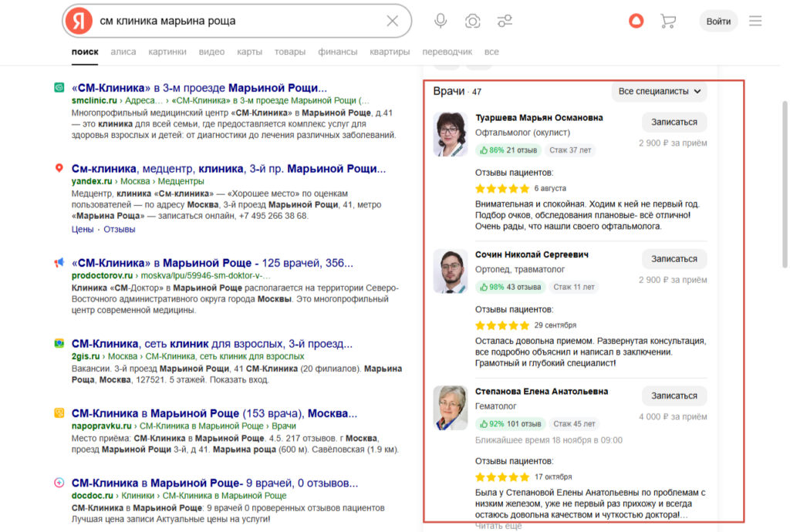This screenshot has width=790, height=532.
Task: Switch to the карты tab
Action: pos(249,52)
